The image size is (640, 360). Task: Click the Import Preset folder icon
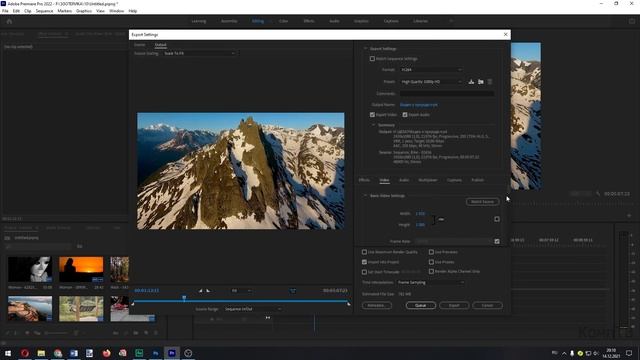tap(481, 82)
